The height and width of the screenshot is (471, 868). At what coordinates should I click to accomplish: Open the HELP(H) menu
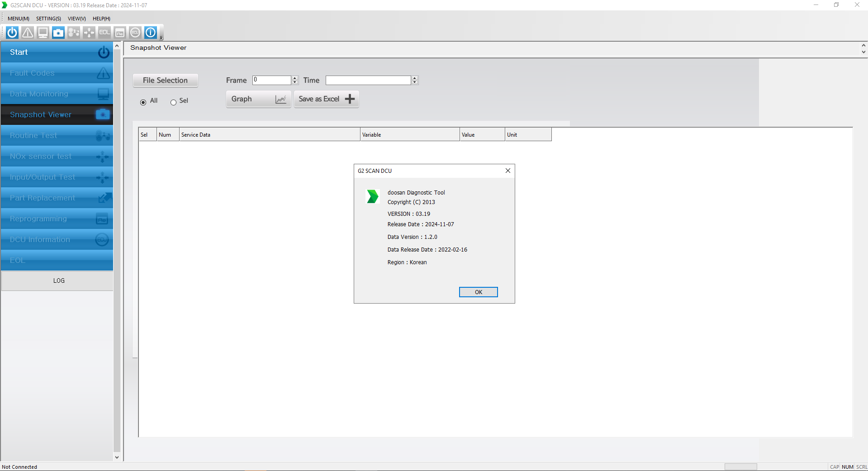pyautogui.click(x=101, y=19)
